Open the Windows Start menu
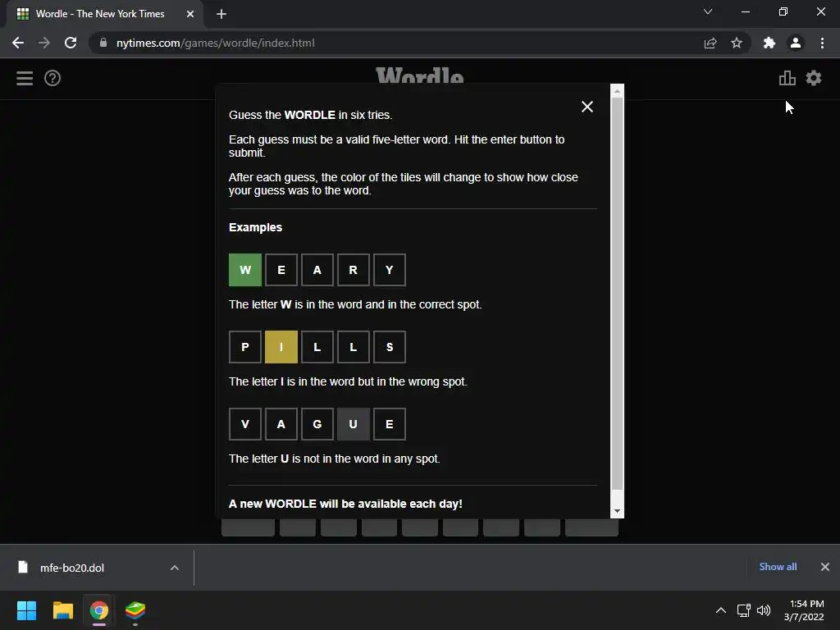Image resolution: width=840 pixels, height=630 pixels. [x=26, y=610]
